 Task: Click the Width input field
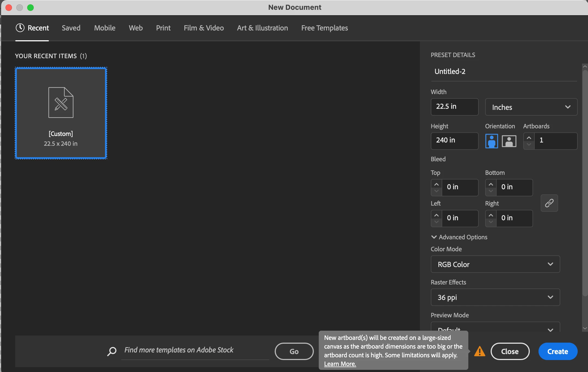454,107
